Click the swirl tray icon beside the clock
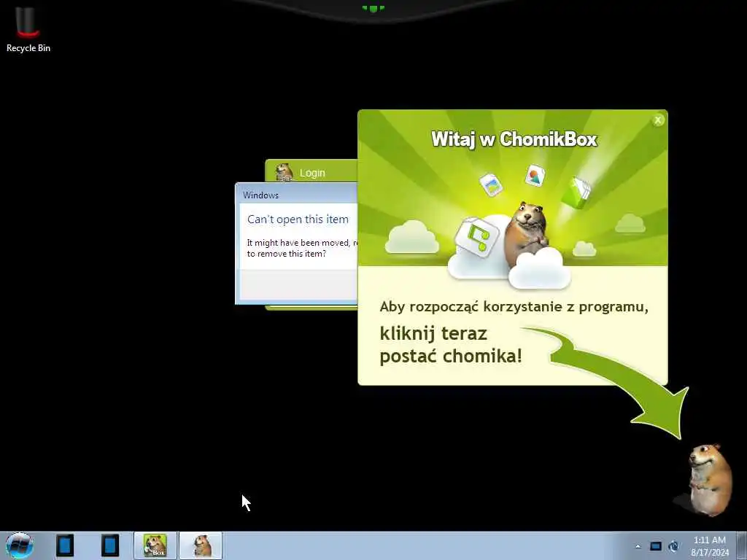 [x=673, y=546]
